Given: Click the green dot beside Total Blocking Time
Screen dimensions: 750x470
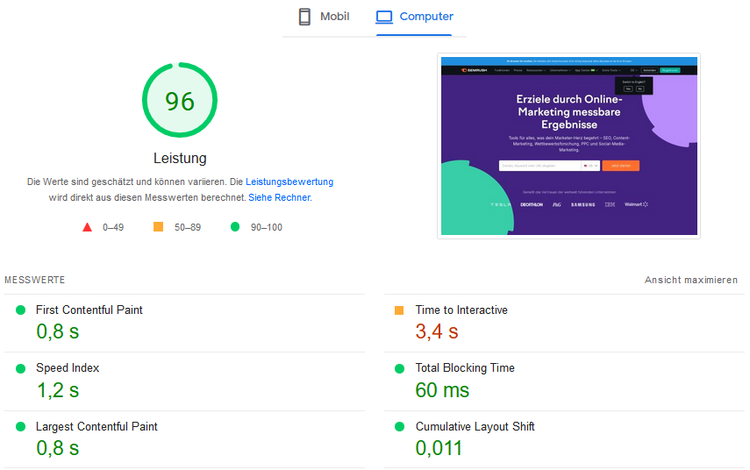Looking at the screenshot, I should click(x=399, y=369).
